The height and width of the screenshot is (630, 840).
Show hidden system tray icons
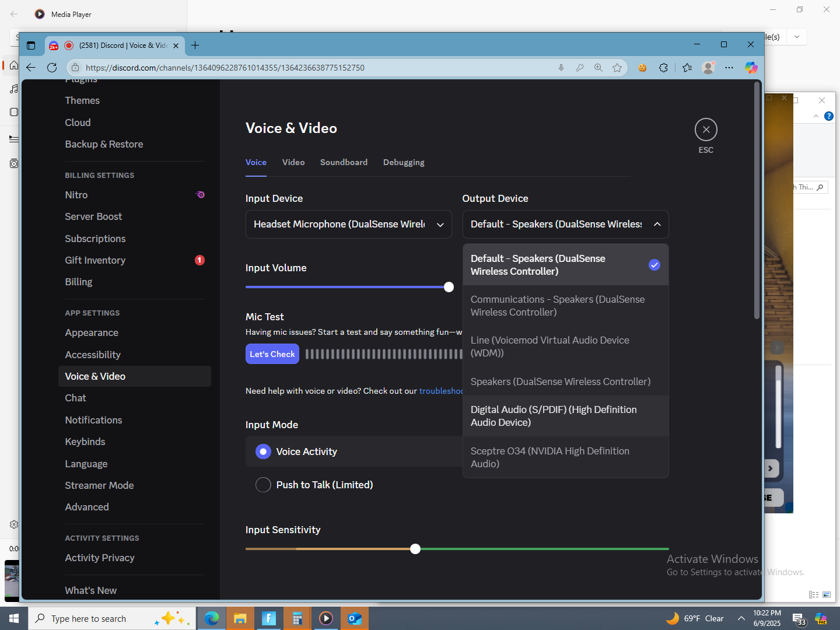[x=741, y=618]
